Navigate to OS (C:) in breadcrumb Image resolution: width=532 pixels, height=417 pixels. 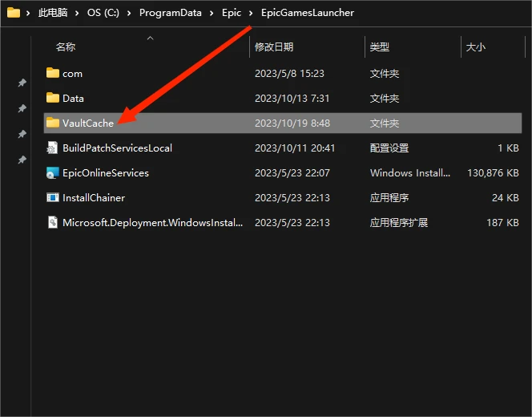pyautogui.click(x=103, y=13)
